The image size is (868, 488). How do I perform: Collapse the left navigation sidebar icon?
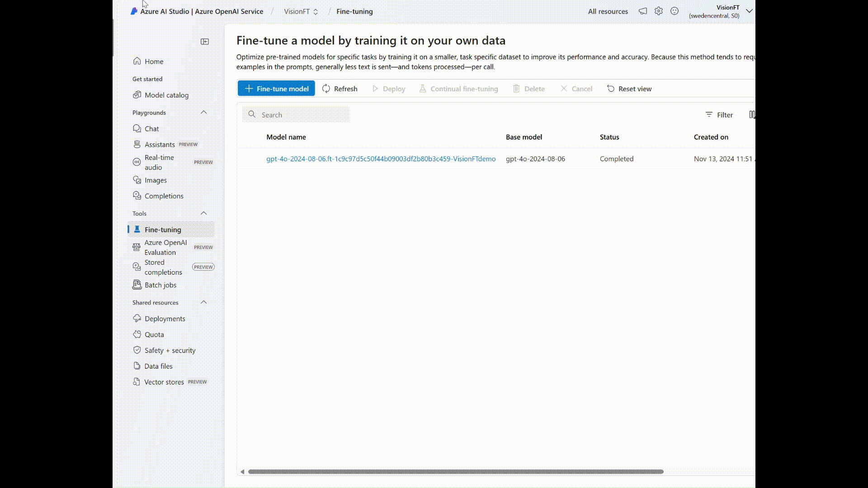click(x=205, y=42)
